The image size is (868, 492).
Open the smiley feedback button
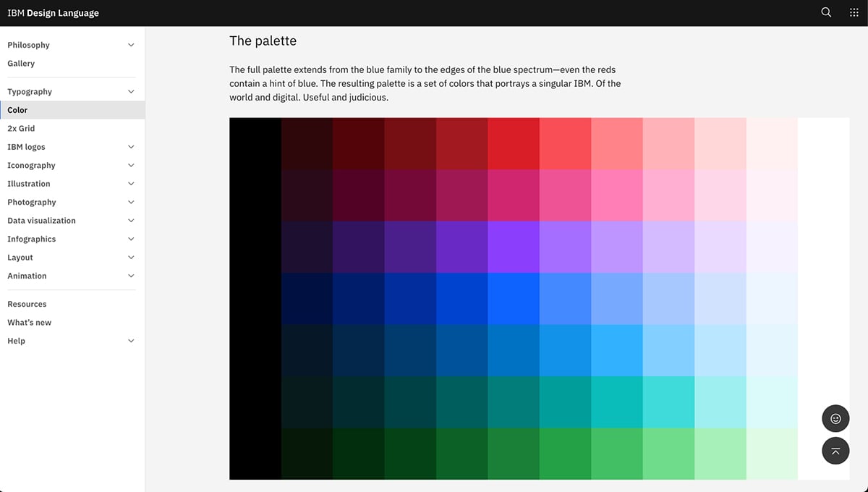tap(835, 418)
